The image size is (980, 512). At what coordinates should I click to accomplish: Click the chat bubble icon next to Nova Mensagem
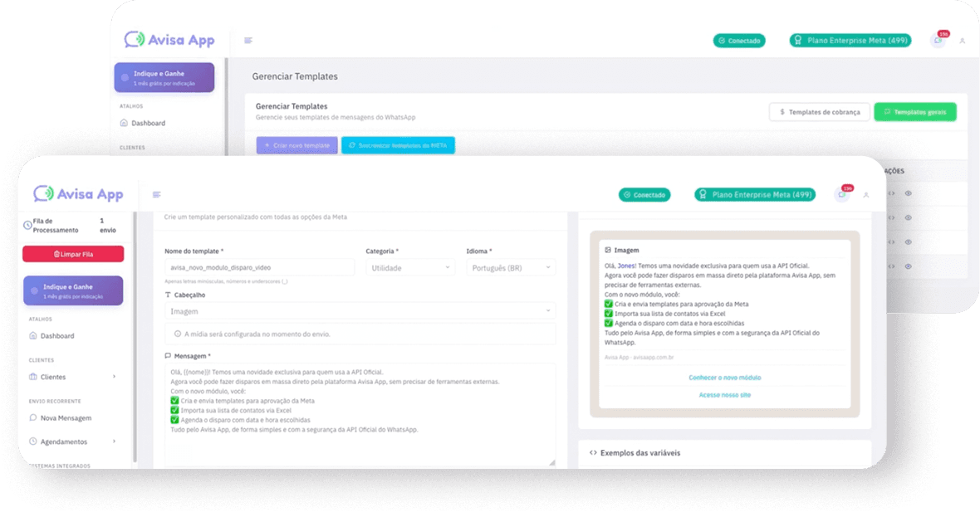33,417
